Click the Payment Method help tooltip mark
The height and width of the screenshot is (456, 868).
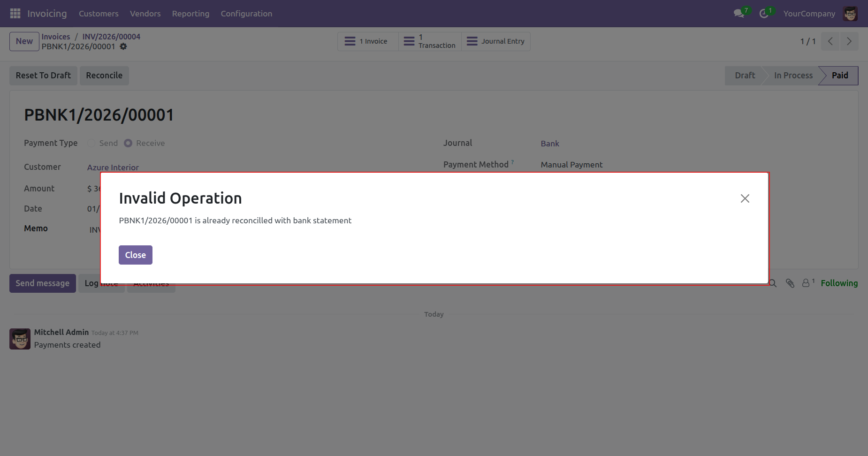coord(512,162)
